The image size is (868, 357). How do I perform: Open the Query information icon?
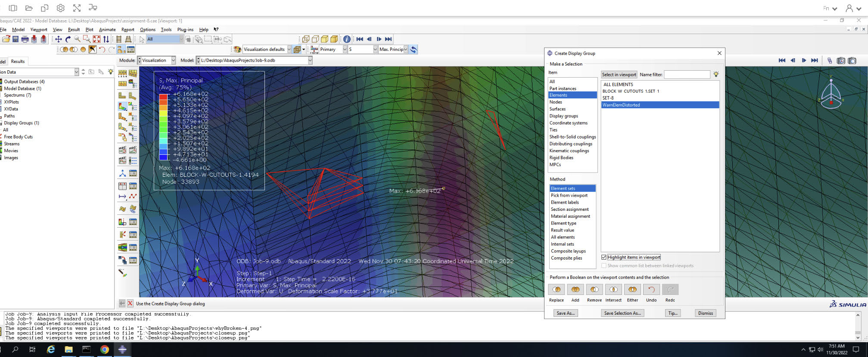(347, 39)
